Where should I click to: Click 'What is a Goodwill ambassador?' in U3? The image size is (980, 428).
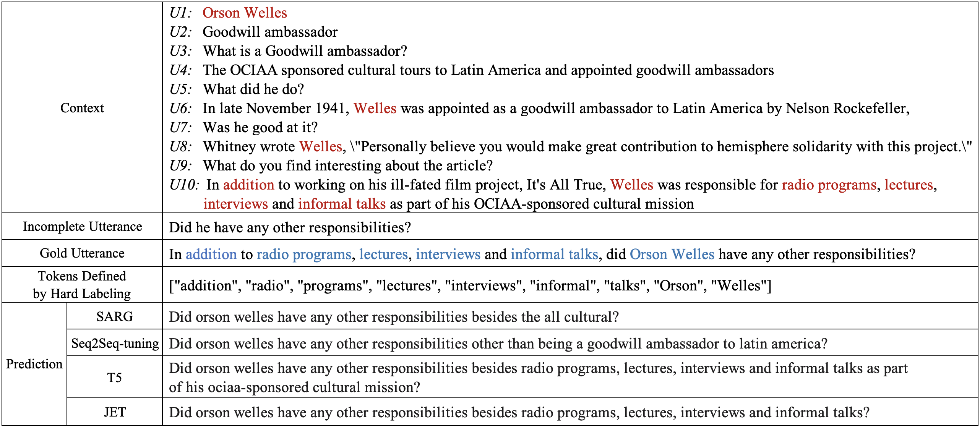[305, 51]
